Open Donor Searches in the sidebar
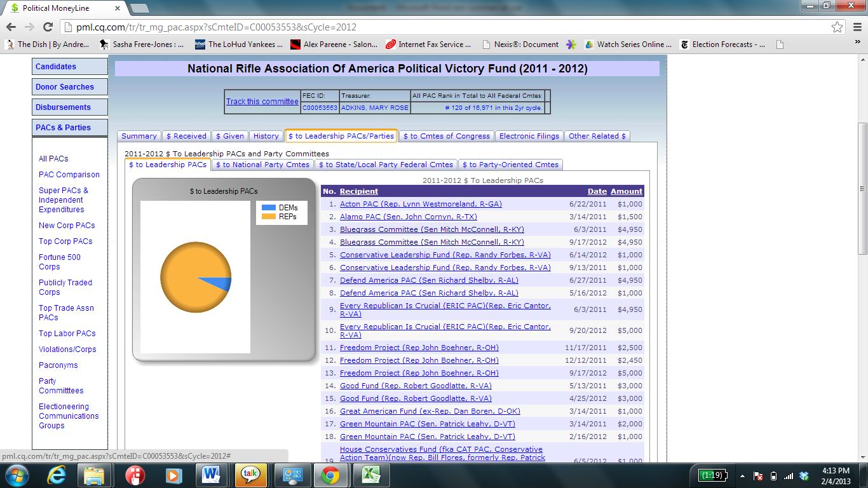 pos(70,87)
